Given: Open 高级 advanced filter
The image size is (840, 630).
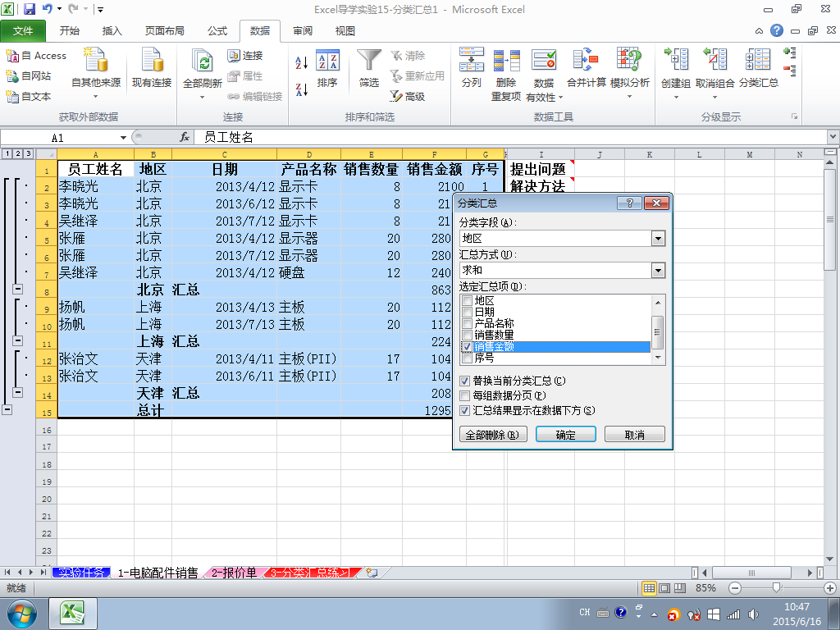Looking at the screenshot, I should pos(408,97).
